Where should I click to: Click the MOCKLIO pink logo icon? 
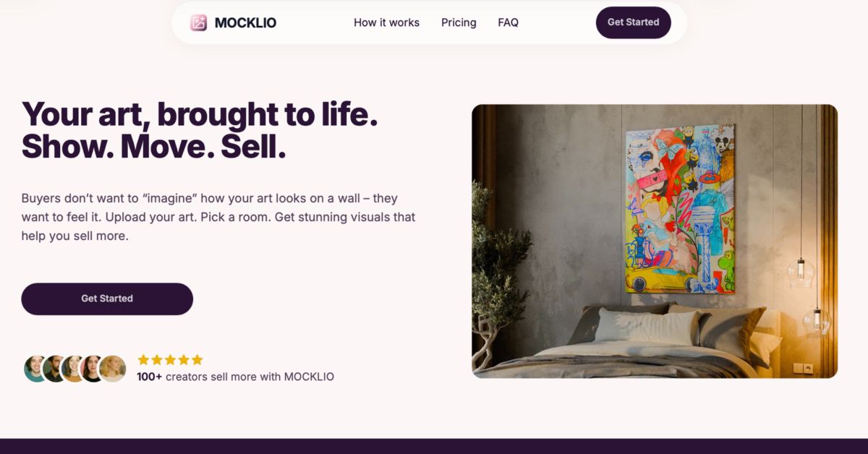(198, 22)
